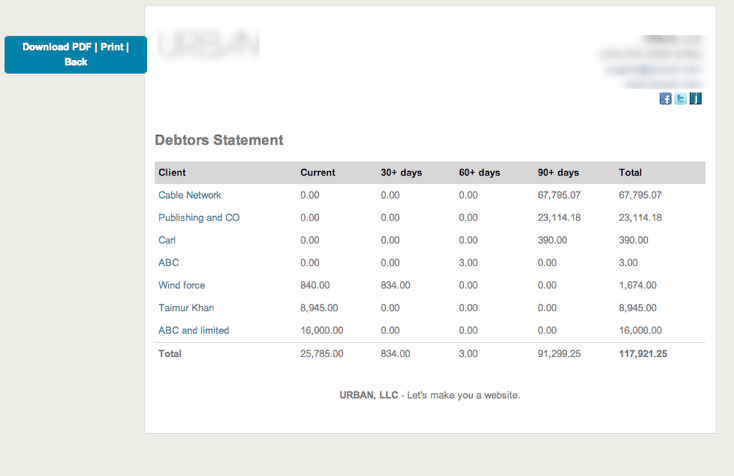Viewport: 734px width, 476px height.
Task: Go Back from the statement
Action: [76, 62]
